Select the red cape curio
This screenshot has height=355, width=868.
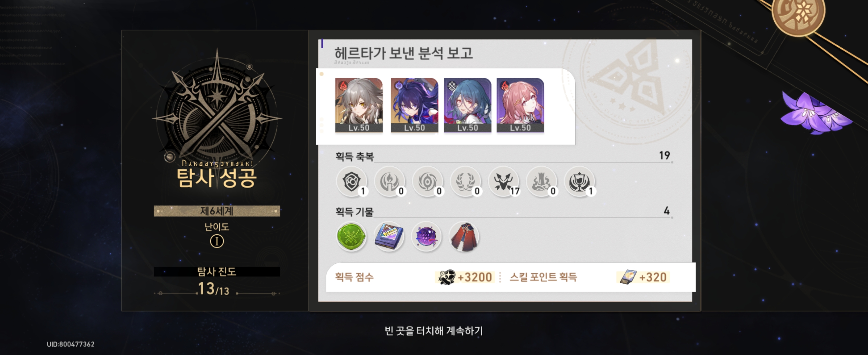[x=464, y=236]
